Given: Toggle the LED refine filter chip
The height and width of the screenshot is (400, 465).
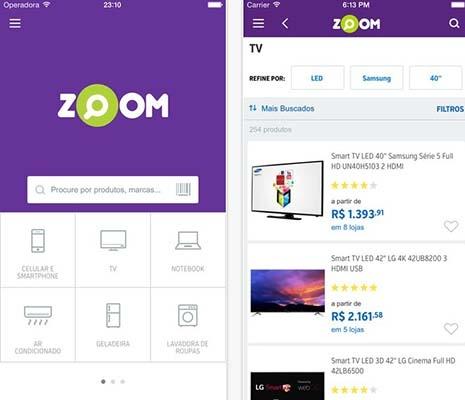Looking at the screenshot, I should 317,78.
